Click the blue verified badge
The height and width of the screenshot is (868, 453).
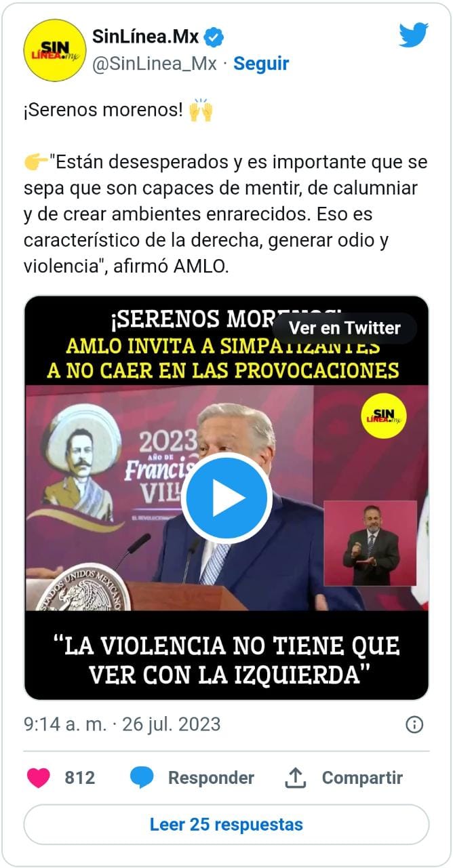click(x=214, y=38)
